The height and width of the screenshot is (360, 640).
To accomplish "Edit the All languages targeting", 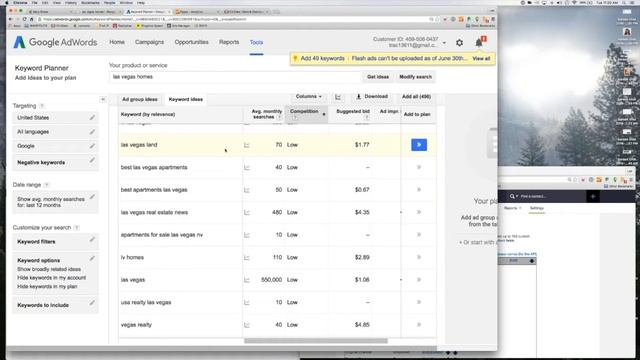I will (x=92, y=132).
